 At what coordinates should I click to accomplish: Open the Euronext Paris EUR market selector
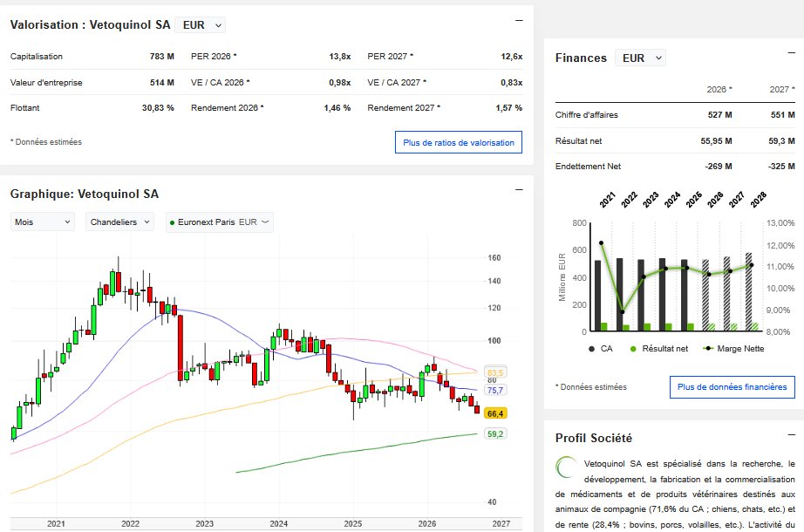pyautogui.click(x=220, y=222)
